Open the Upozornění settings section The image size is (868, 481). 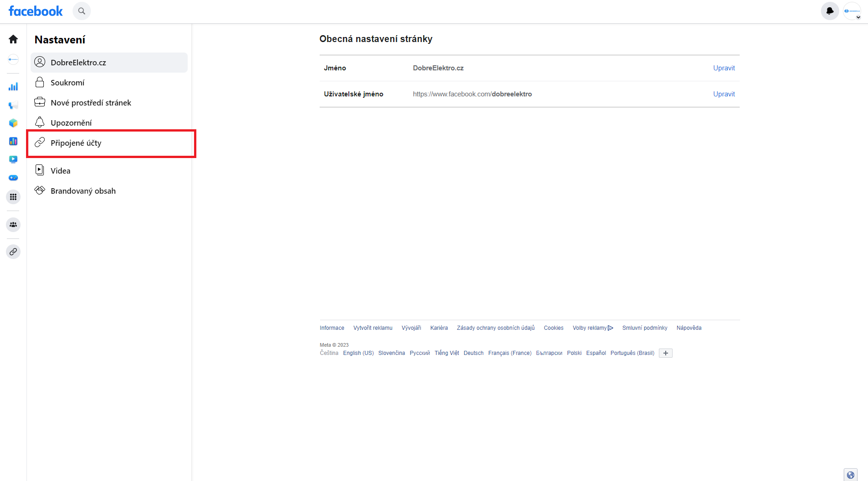point(109,123)
